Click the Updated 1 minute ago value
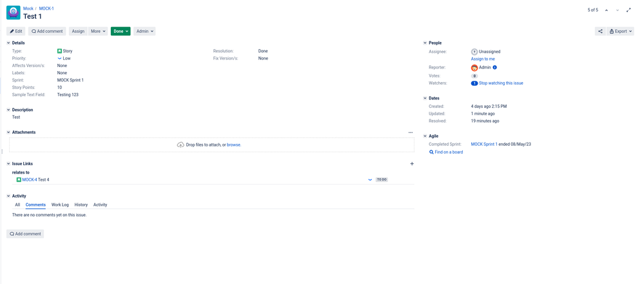The image size is (644, 284). click(x=483, y=114)
